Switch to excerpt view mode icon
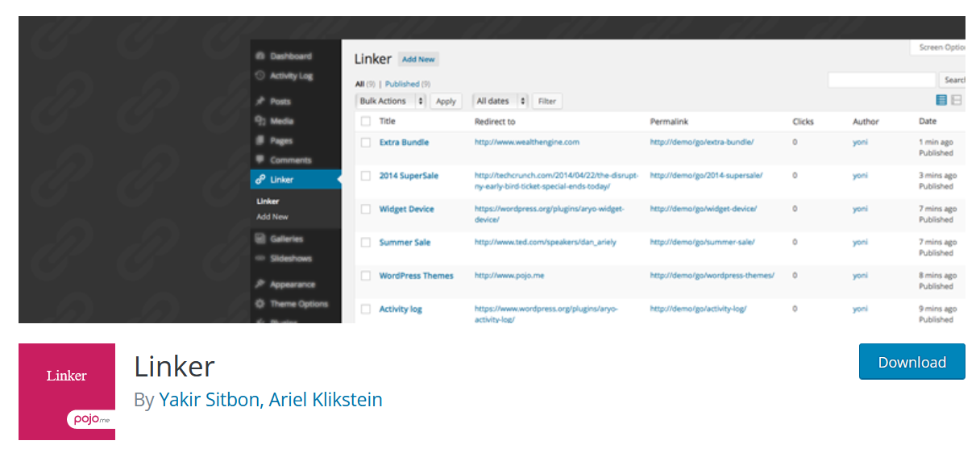Viewport: 980px width, 449px height. pyautogui.click(x=957, y=100)
